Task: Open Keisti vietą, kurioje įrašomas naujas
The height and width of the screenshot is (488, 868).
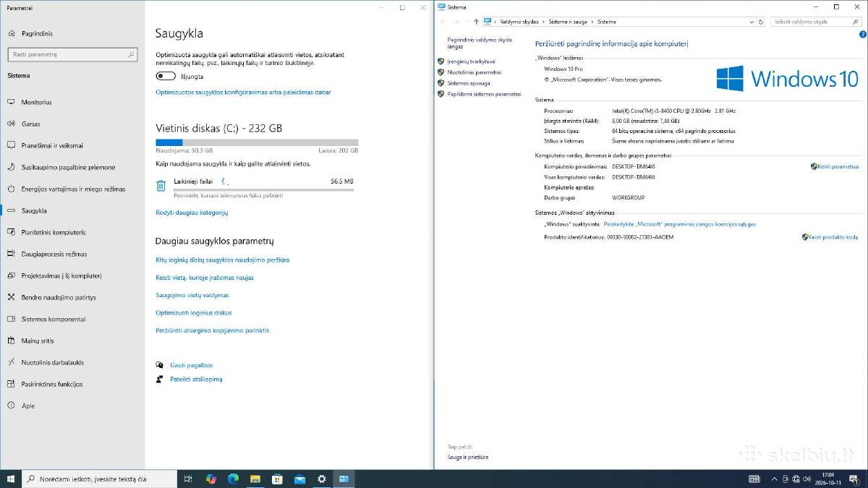Action: pos(205,278)
